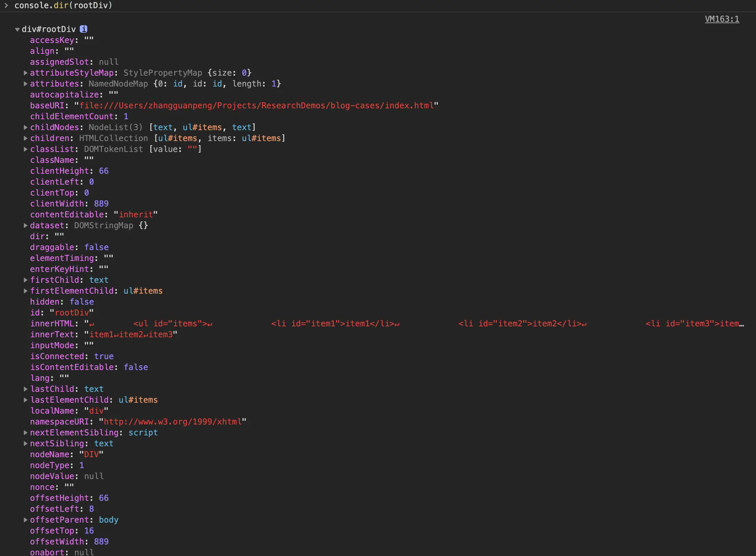
Task: Open the VM163:1 source link
Action: click(722, 19)
